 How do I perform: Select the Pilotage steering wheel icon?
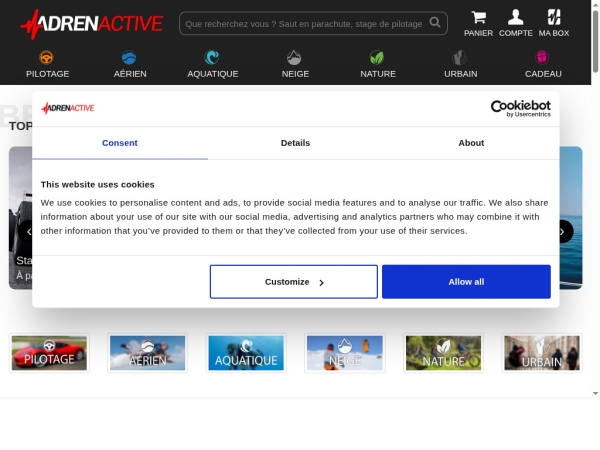tap(46, 58)
